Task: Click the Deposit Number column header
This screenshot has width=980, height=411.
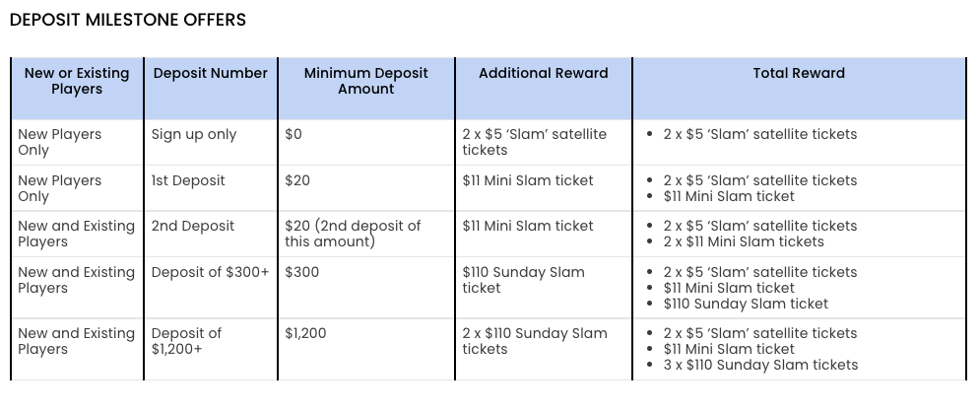Action: click(210, 73)
